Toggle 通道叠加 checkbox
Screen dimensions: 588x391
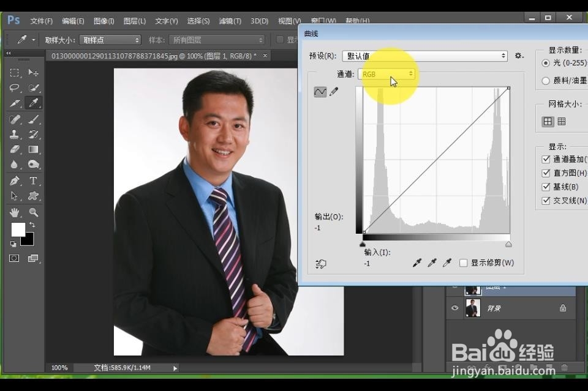click(546, 159)
